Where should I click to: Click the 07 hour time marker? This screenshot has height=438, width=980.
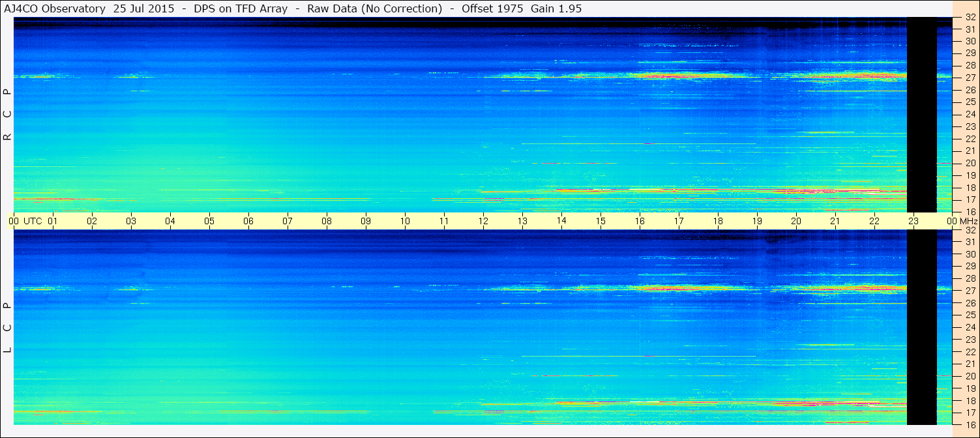pos(288,221)
